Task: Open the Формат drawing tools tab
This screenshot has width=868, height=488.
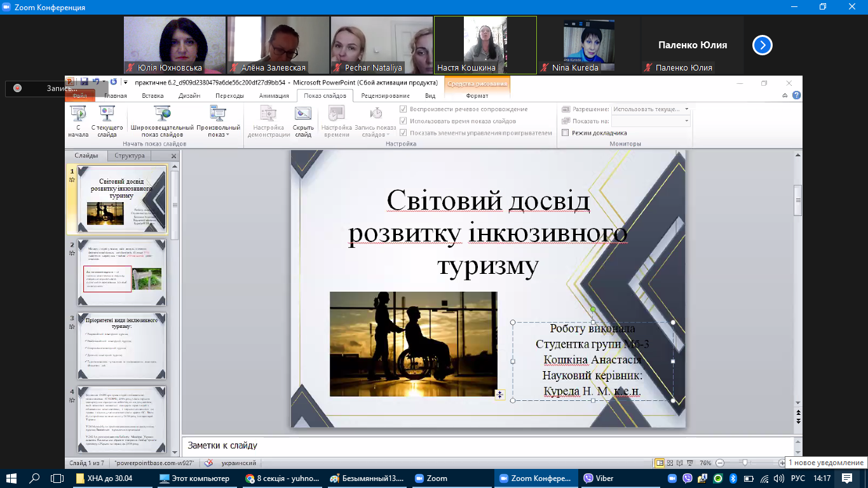Action: tap(477, 96)
